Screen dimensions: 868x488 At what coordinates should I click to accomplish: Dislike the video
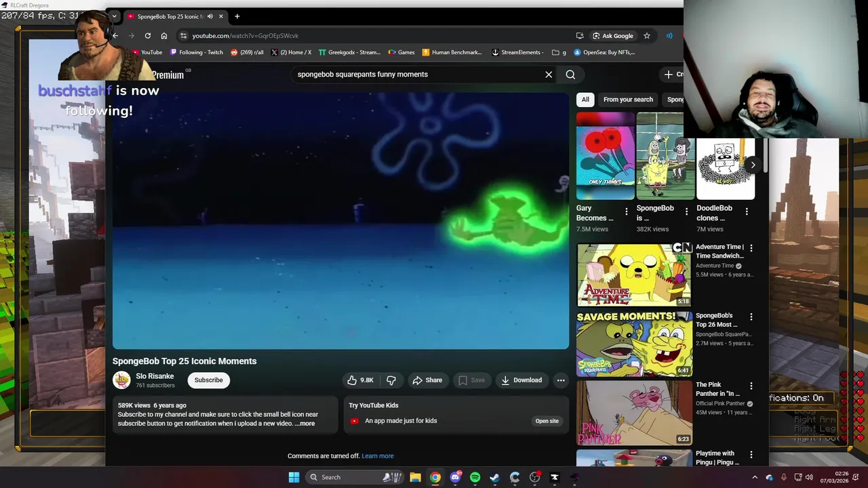[391, 380]
